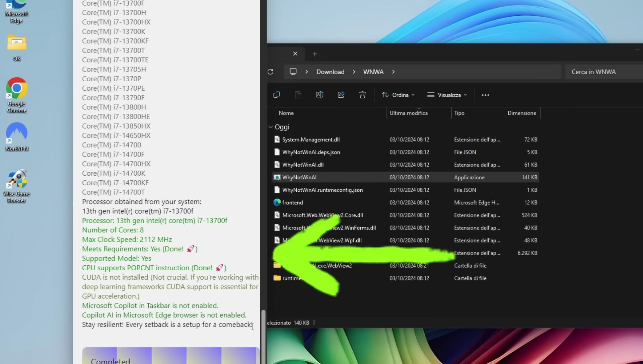Open NordVPN desktop shortcut

16,137
